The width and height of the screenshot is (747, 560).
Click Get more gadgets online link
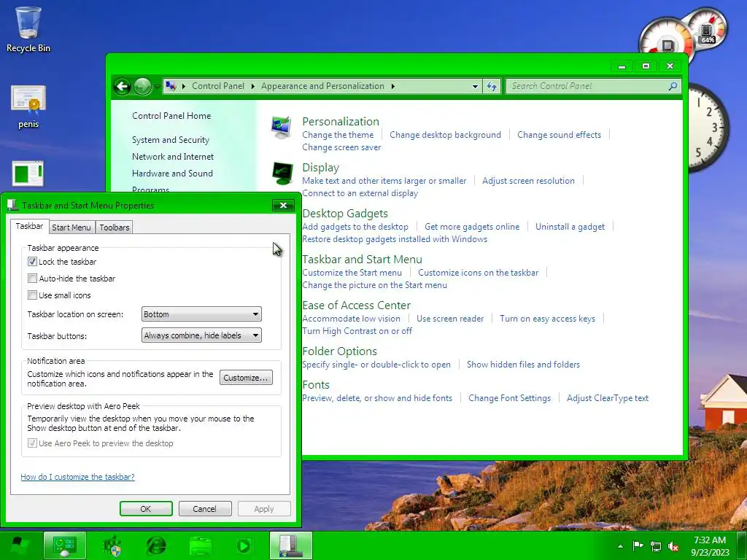[472, 227]
